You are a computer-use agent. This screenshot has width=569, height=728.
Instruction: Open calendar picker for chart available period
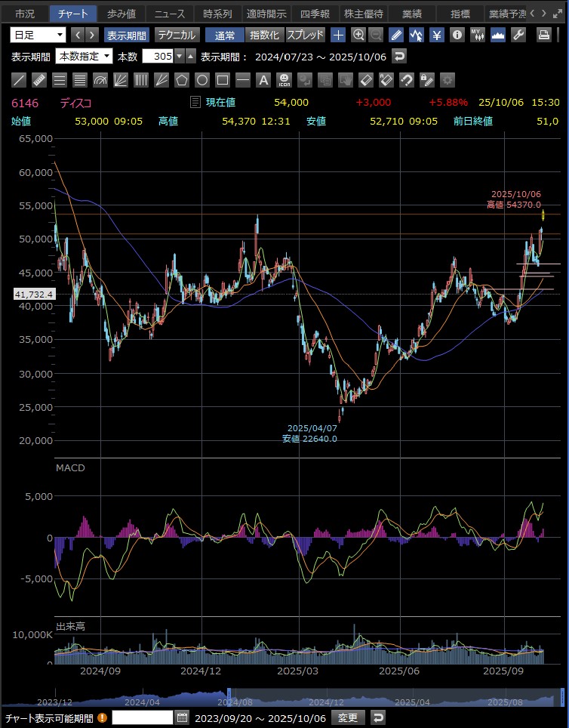click(x=182, y=717)
